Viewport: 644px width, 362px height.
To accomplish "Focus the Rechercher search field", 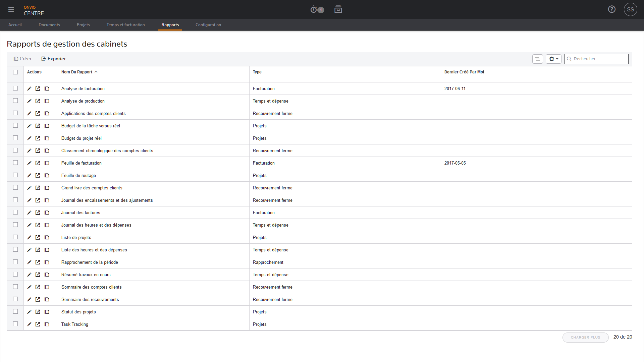I will pos(596,59).
